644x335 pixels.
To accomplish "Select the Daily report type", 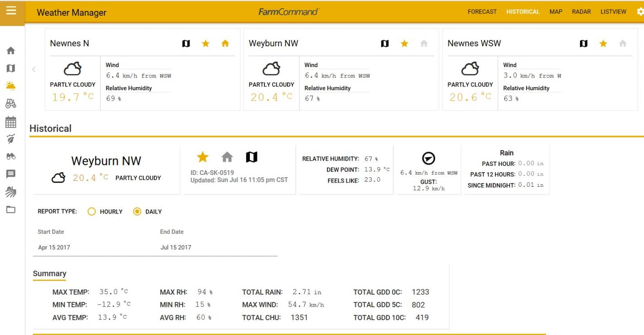I will (x=137, y=212).
